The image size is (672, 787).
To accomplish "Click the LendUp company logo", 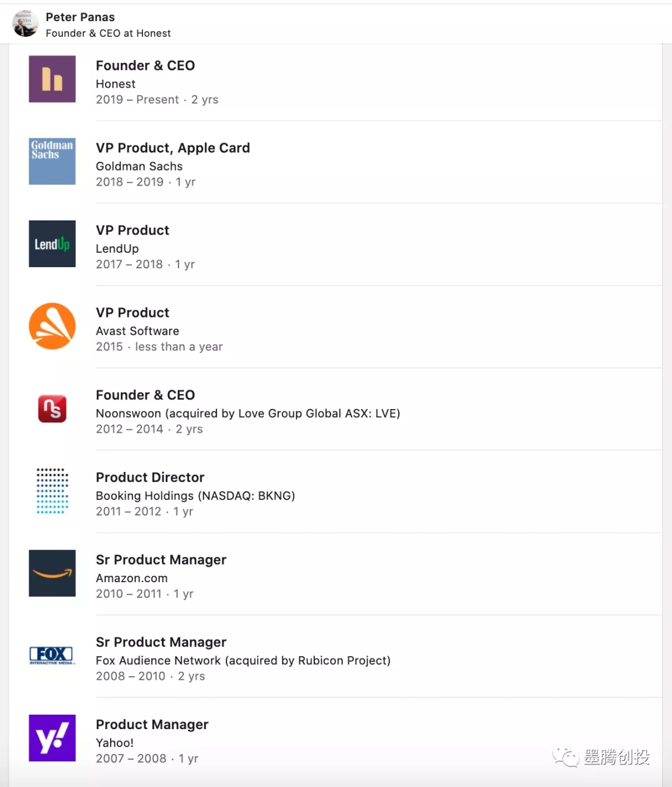I will click(52, 243).
